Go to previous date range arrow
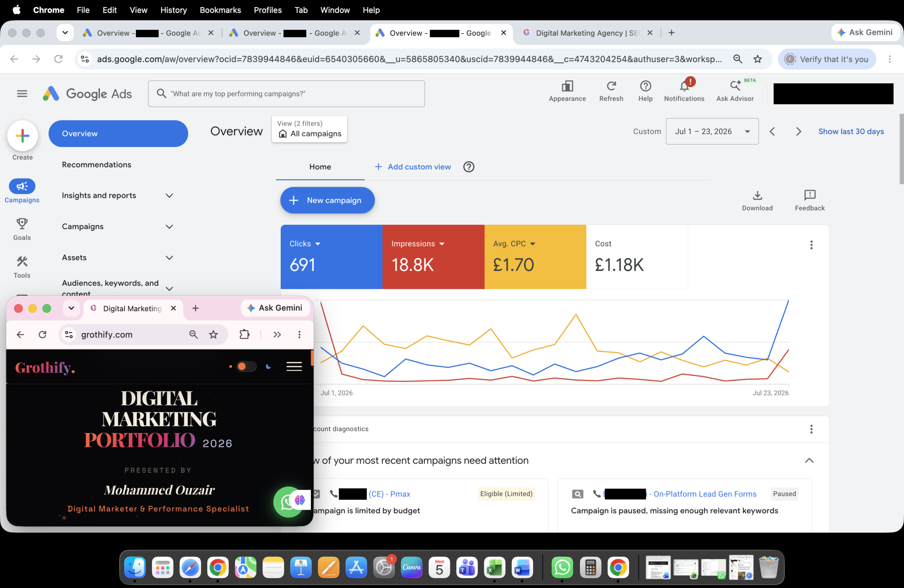This screenshot has width=904, height=588. (772, 131)
